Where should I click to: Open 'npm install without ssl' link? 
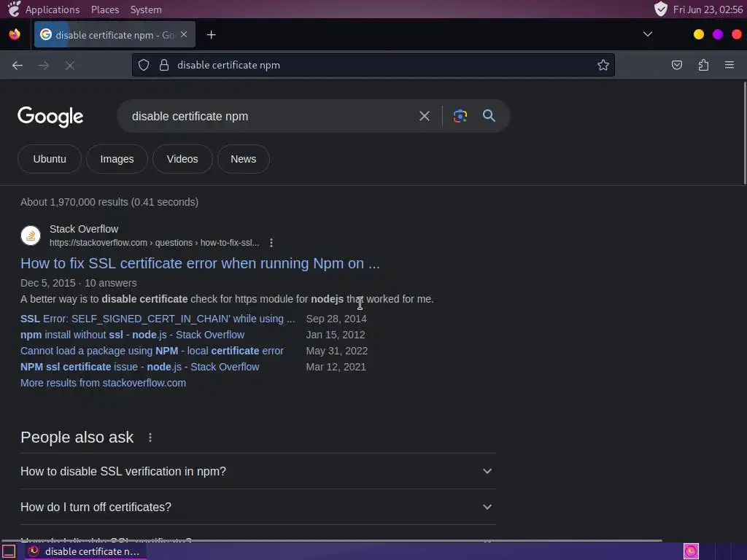pos(133,335)
